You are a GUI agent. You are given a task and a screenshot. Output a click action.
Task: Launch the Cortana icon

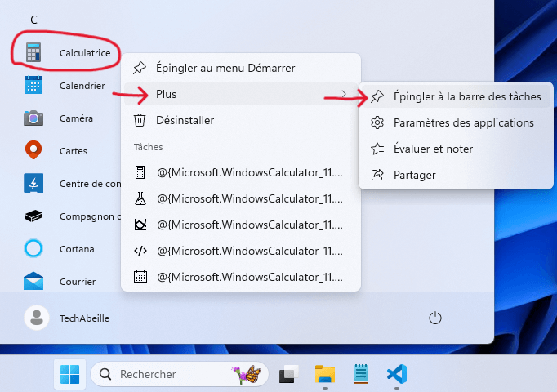(x=33, y=248)
